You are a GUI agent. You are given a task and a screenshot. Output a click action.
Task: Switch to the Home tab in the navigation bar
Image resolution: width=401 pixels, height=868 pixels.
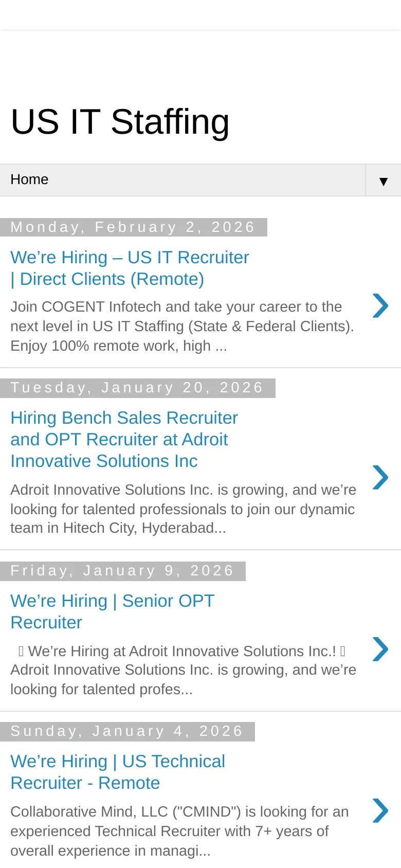pyautogui.click(x=29, y=179)
